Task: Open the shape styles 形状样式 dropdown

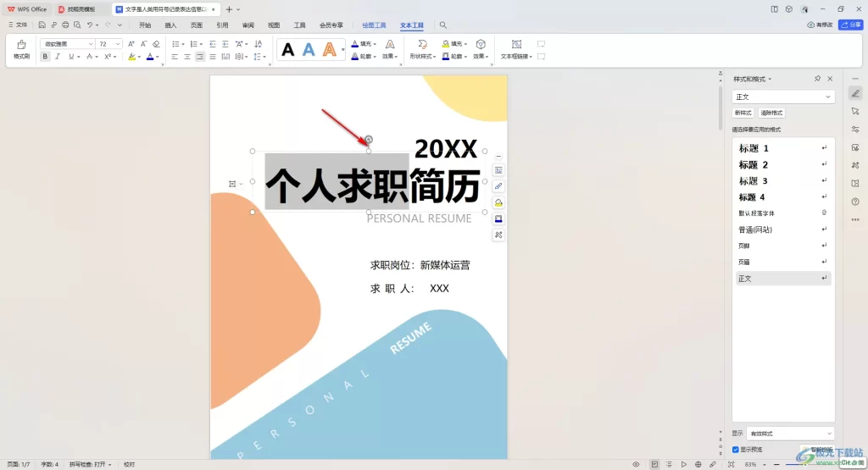Action: coord(422,49)
